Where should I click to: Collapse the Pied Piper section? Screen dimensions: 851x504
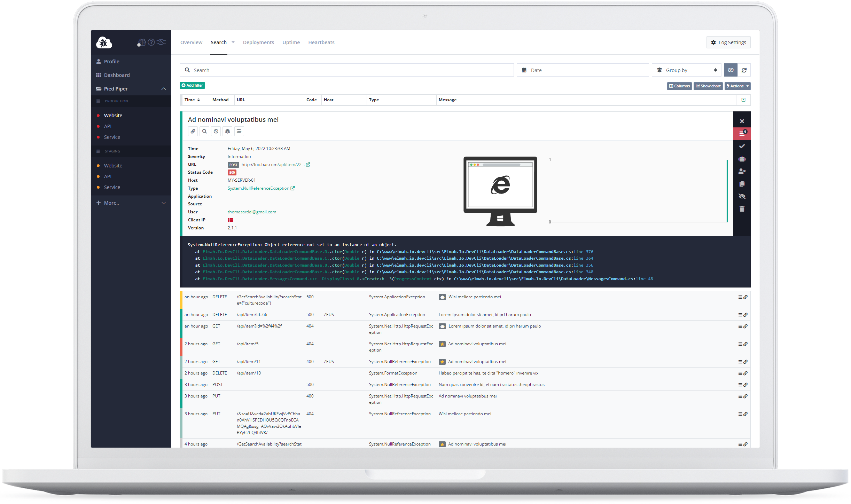(x=163, y=88)
